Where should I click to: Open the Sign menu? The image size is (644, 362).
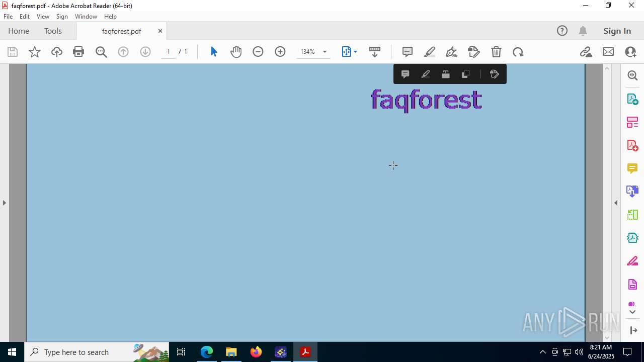(62, 17)
